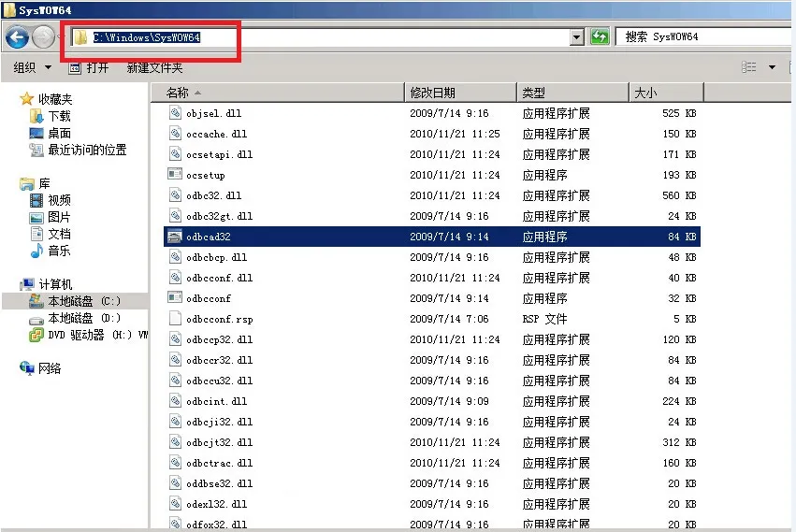Click the file icon of odbcji32.dll
Image resolution: width=796 pixels, height=532 pixels.
(x=175, y=422)
